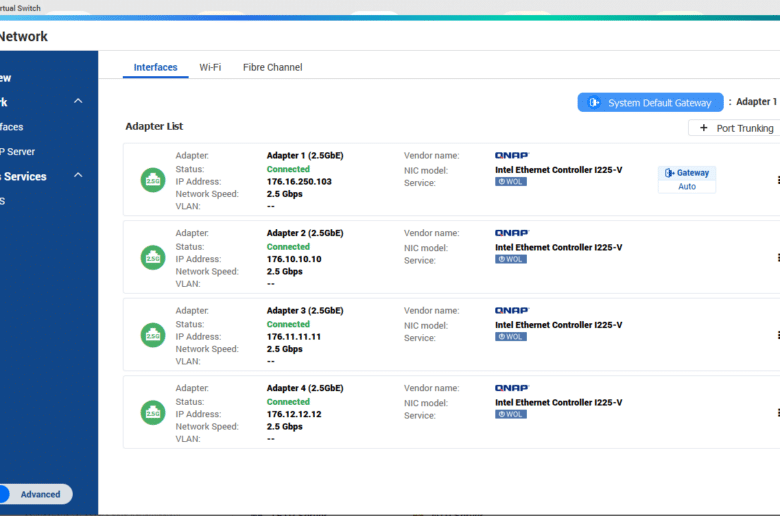Click IP address 176.10.10.10

[x=294, y=259]
